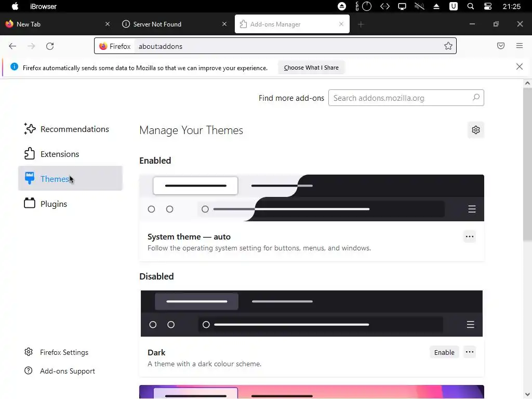Viewport: 532px width, 399px height.
Task: Bookmark this page with the star icon
Action: point(448,46)
